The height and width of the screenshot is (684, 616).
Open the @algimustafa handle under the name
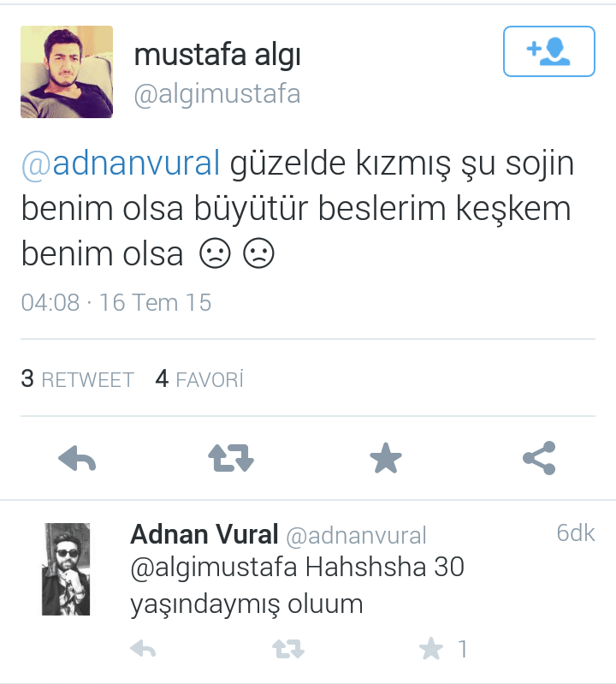(217, 94)
